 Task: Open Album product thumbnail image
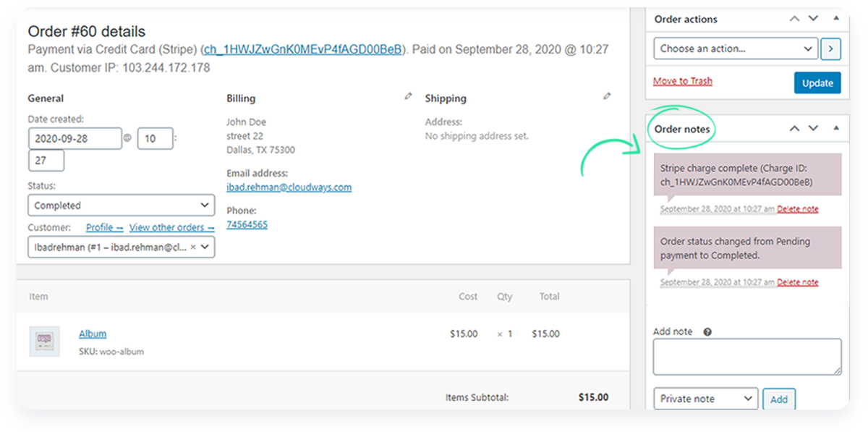(x=44, y=341)
